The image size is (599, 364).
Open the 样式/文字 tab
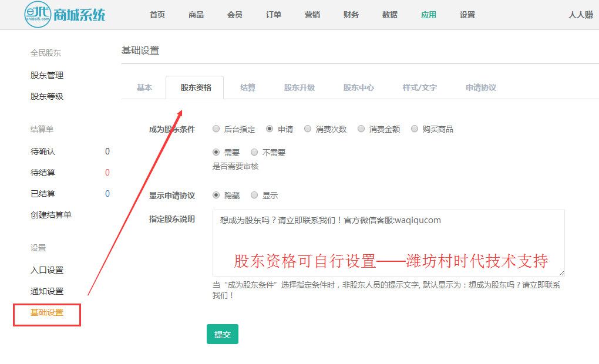[x=419, y=87]
